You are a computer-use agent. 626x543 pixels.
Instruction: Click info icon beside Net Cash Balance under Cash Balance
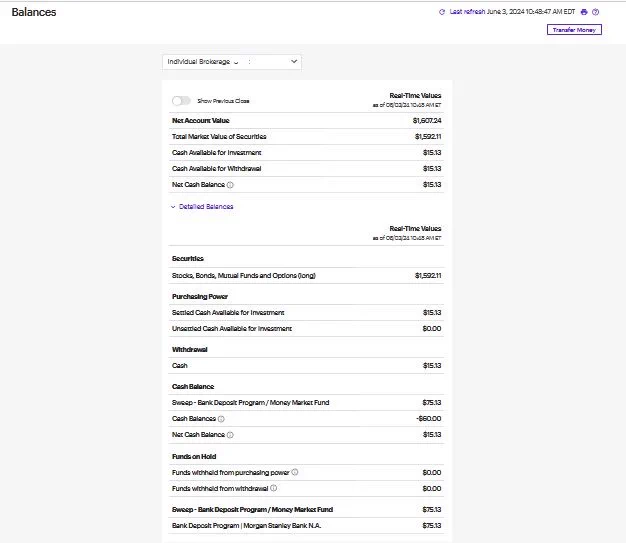pyautogui.click(x=230, y=435)
